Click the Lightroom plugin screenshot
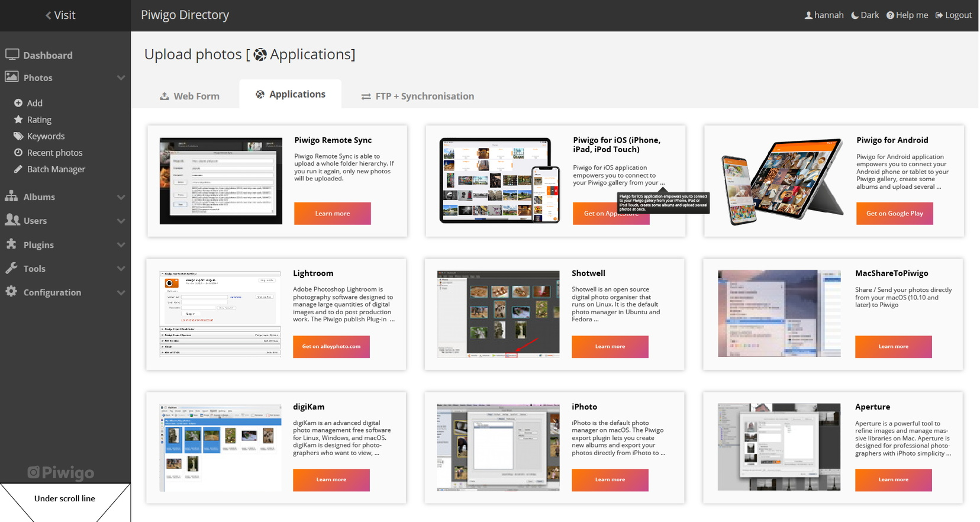 [220, 314]
